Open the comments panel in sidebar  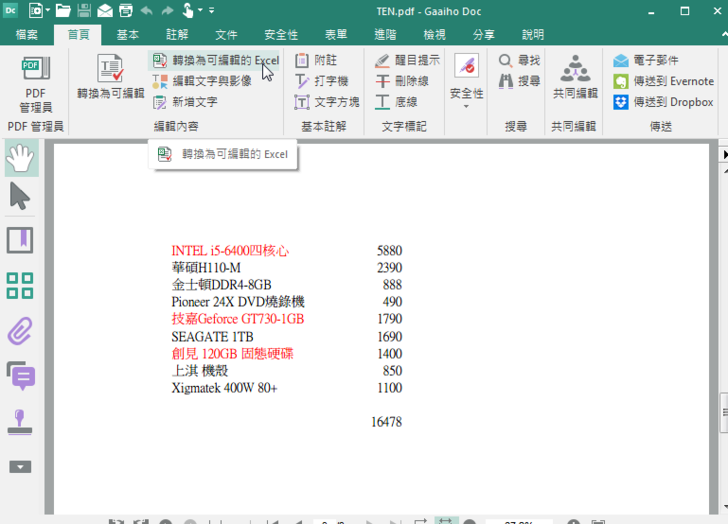click(x=21, y=376)
